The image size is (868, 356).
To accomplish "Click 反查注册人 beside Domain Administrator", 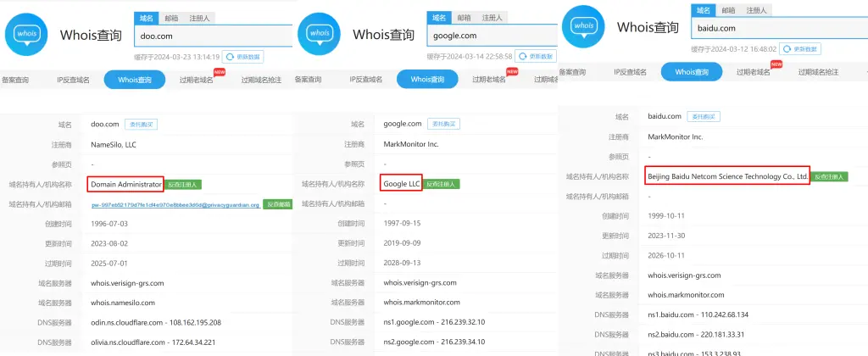I will pos(184,184).
